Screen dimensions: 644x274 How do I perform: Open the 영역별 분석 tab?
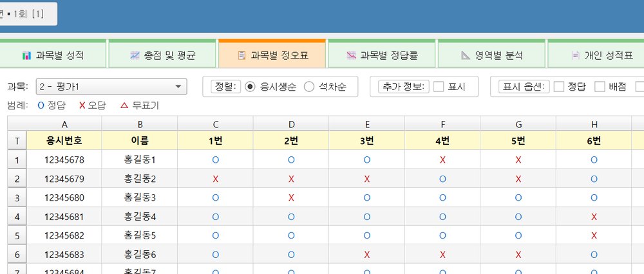[x=491, y=54]
